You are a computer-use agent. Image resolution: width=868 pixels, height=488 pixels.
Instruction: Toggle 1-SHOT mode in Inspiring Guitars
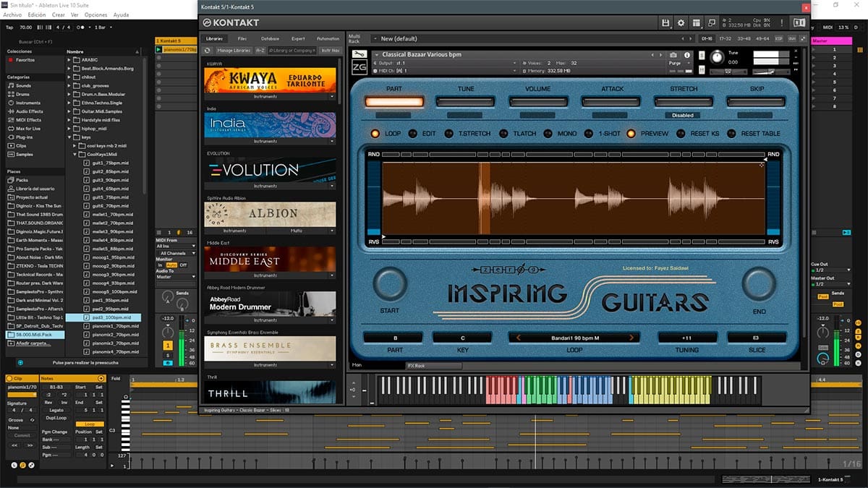589,134
